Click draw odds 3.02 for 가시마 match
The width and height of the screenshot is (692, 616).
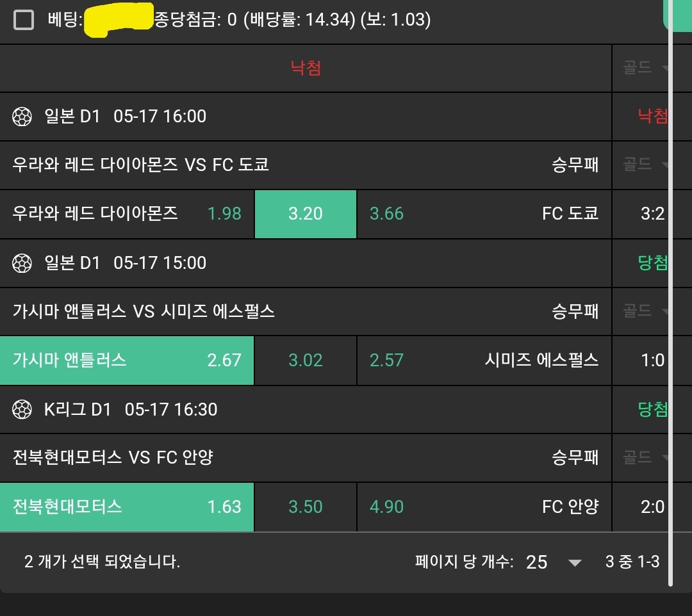pos(306,360)
